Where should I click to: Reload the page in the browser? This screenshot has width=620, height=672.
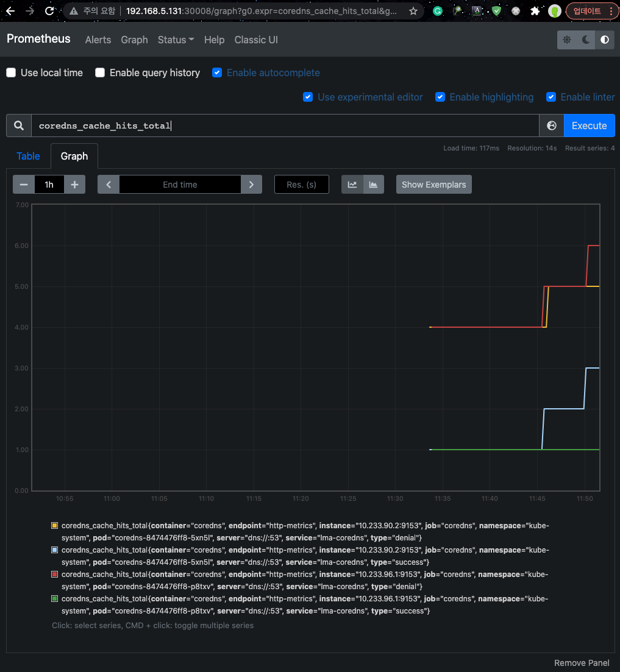click(x=50, y=11)
